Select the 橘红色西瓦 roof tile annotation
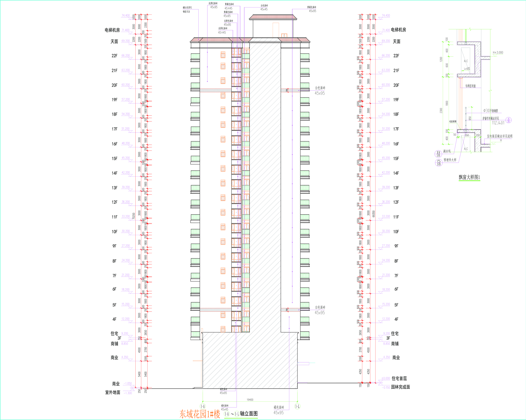The width and height of the screenshot is (526, 420). [x=187, y=8]
